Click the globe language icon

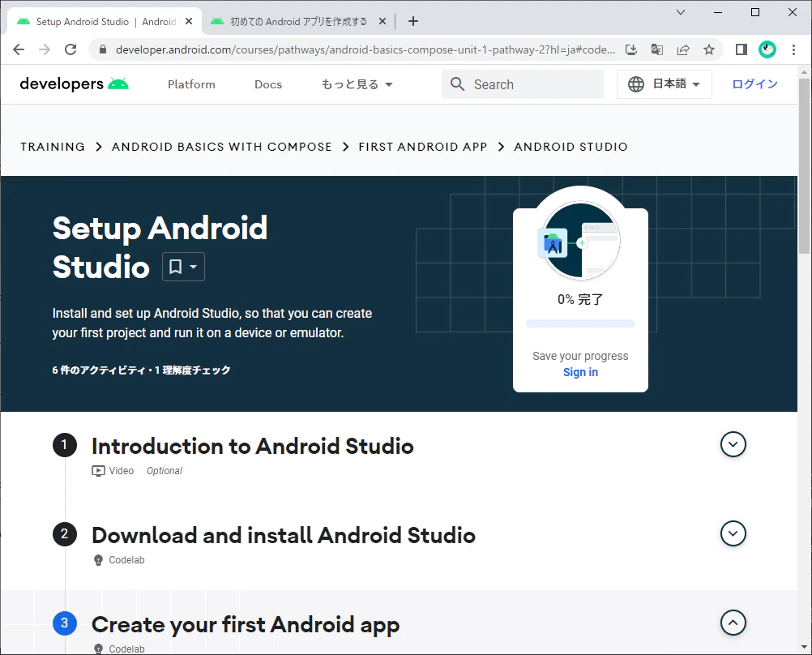point(636,84)
